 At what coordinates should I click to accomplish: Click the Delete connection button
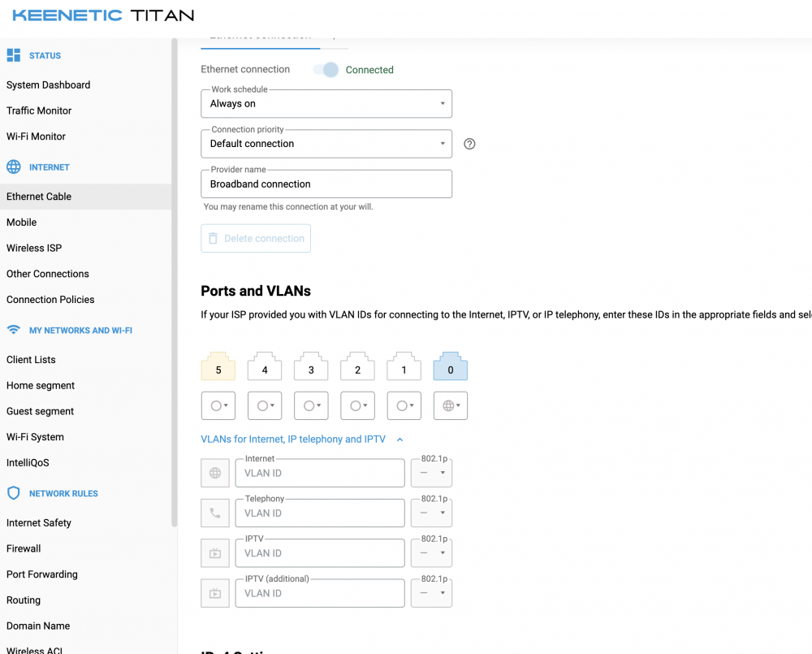pyautogui.click(x=256, y=239)
